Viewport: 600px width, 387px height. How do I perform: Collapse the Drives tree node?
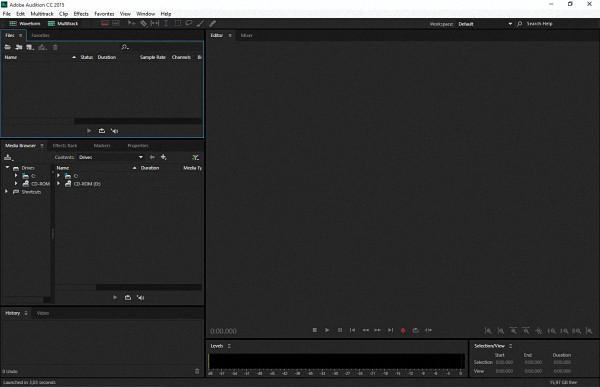click(x=7, y=167)
